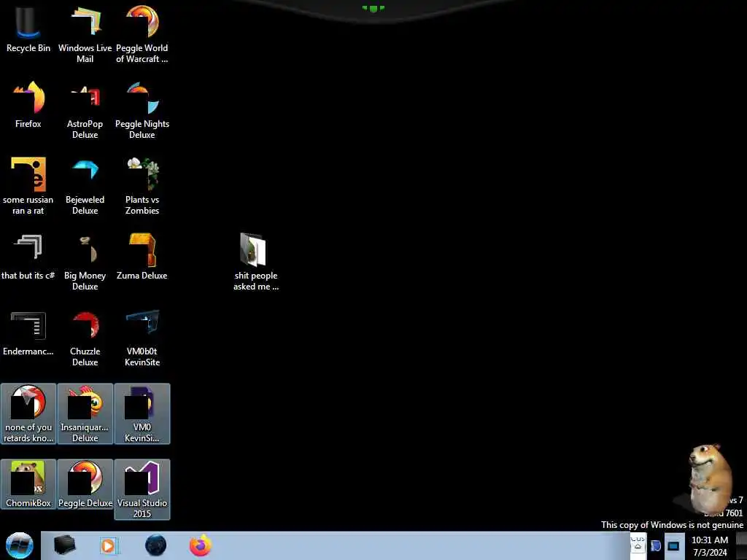
Task: Launch Windows Media Player from taskbar
Action: coord(109,545)
